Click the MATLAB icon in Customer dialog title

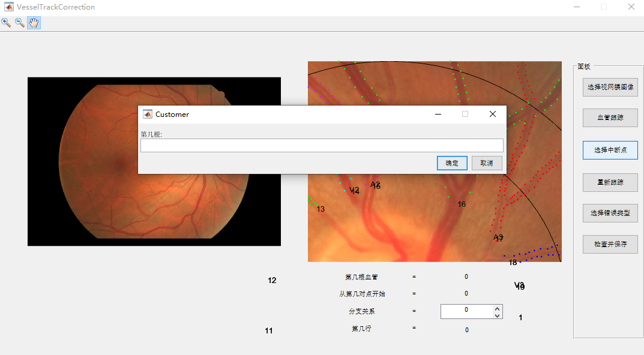pyautogui.click(x=147, y=114)
